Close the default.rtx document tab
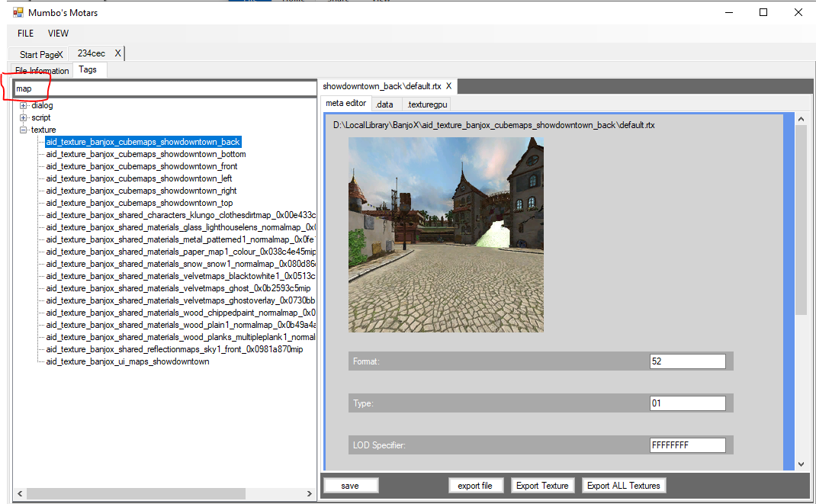This screenshot has width=816, height=504. coord(448,86)
